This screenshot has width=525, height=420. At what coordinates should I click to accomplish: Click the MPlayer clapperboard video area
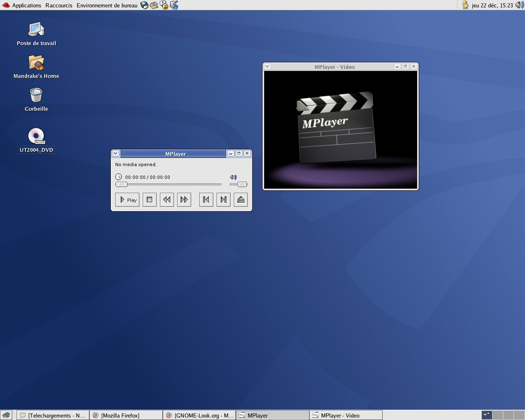point(340,130)
